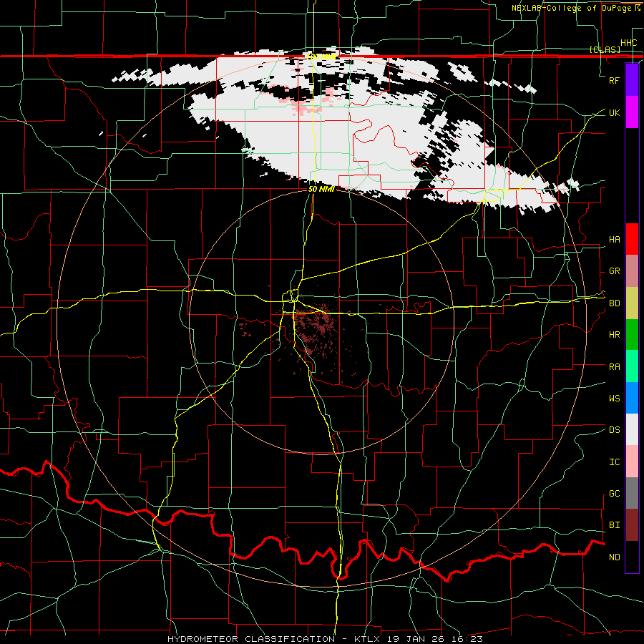Point at the GC legend label
The width and height of the screenshot is (644, 644).
point(614,494)
